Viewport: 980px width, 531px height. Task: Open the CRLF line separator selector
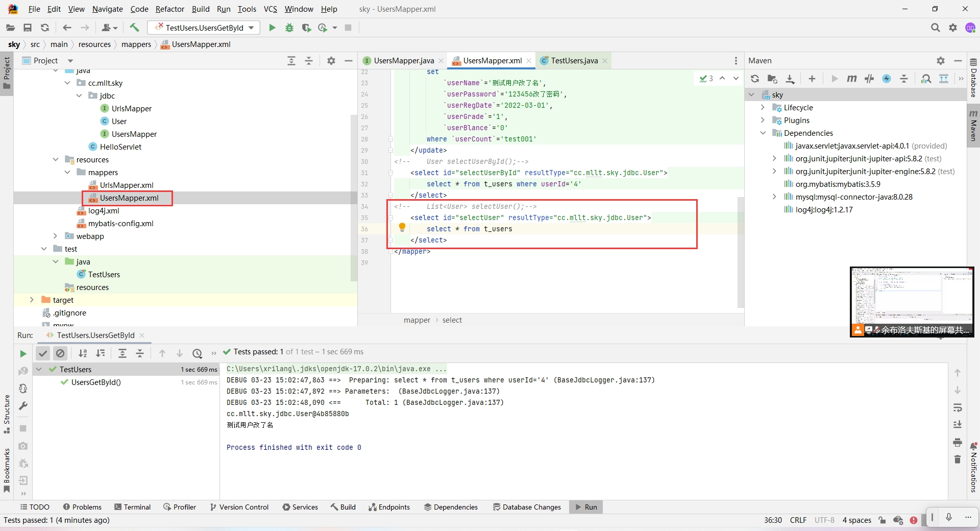pyautogui.click(x=798, y=520)
